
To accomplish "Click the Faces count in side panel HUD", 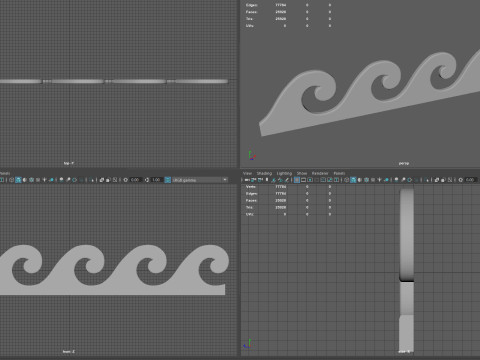I will pos(281,201).
